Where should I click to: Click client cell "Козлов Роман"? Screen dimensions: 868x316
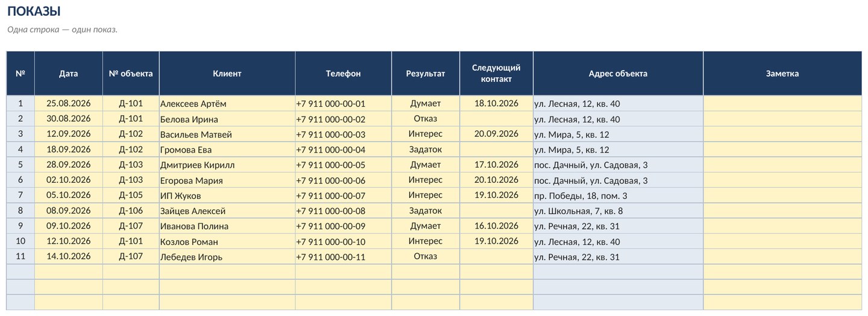[x=227, y=241]
